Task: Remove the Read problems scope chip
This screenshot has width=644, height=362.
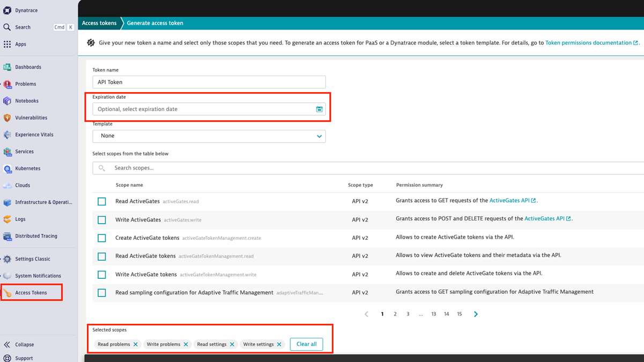Action: click(x=136, y=344)
